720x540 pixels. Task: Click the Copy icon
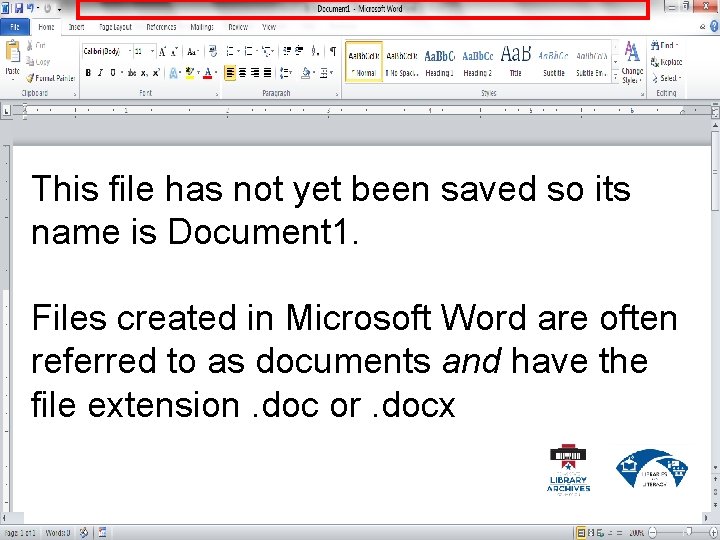(x=30, y=62)
